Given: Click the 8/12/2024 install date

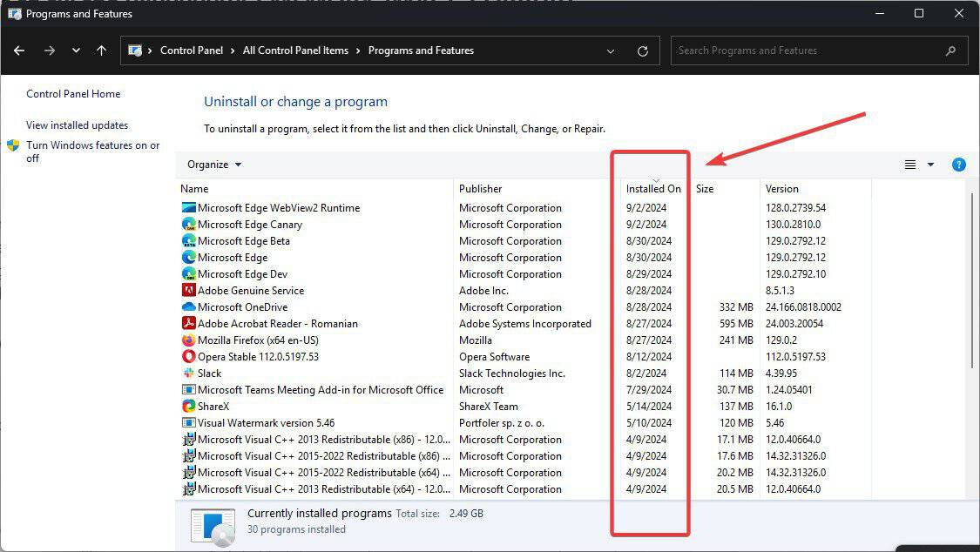Looking at the screenshot, I should coord(649,357).
